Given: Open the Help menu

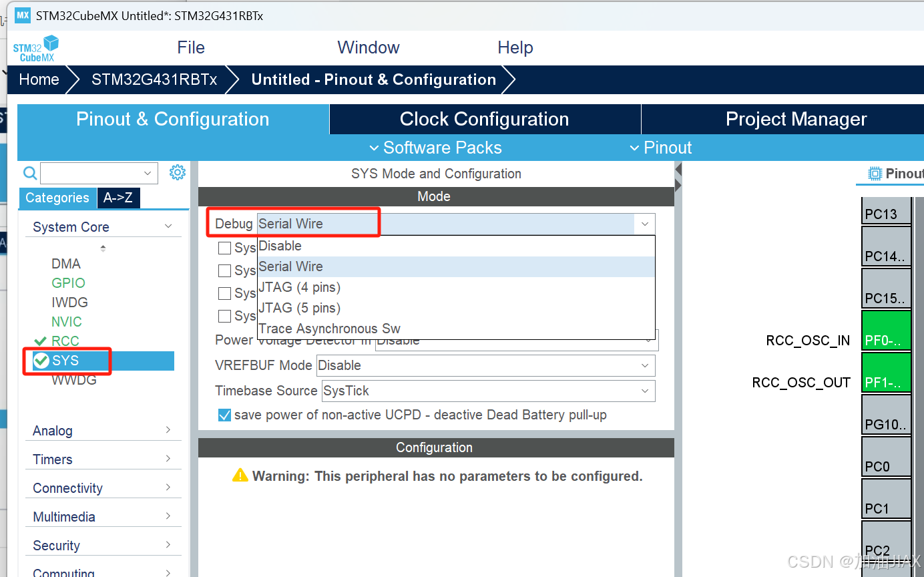Looking at the screenshot, I should (x=515, y=47).
